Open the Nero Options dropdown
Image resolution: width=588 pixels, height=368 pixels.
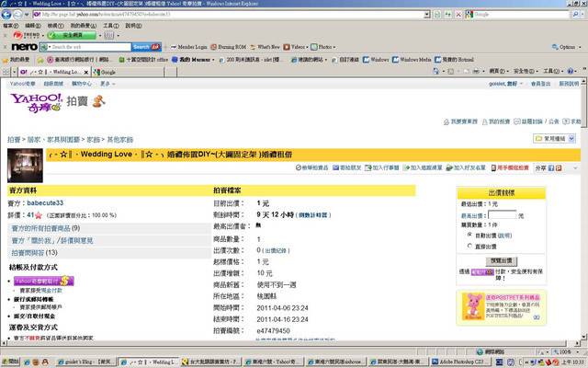tap(566, 47)
